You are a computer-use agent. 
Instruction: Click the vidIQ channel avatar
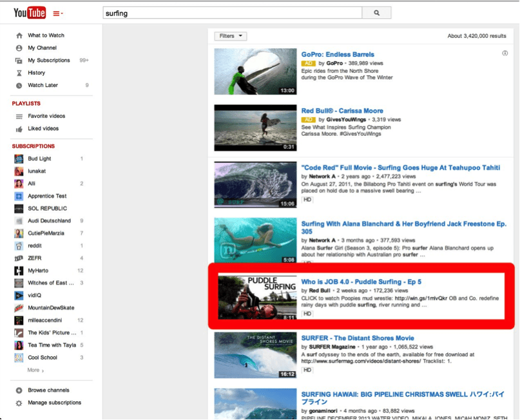point(19,296)
